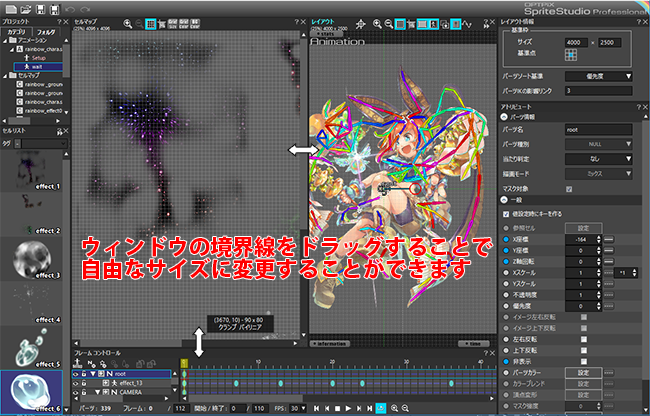Image resolution: width=650 pixels, height=416 pixels.
Task: Click the double-arrow overflow icon in layout toolbar
Action: pos(487,26)
